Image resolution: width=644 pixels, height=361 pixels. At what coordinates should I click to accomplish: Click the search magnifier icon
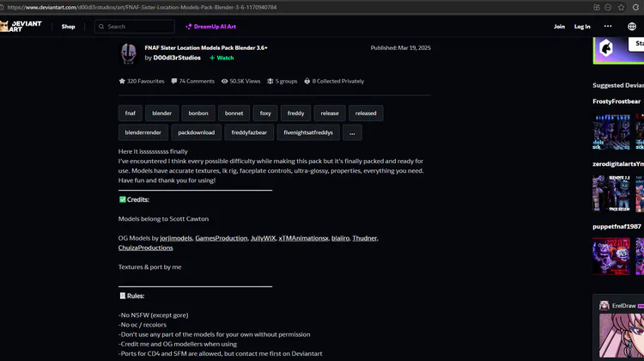pyautogui.click(x=101, y=27)
